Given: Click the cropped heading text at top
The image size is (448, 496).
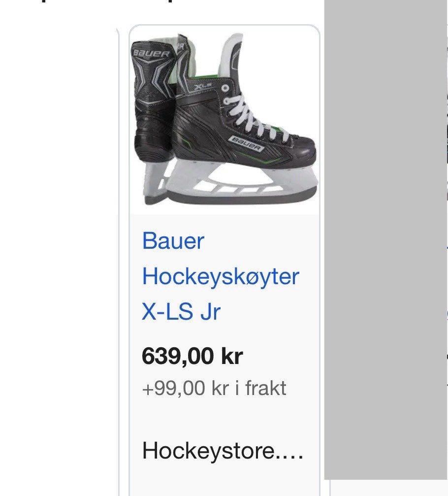Looking at the screenshot, I should (107, 2).
